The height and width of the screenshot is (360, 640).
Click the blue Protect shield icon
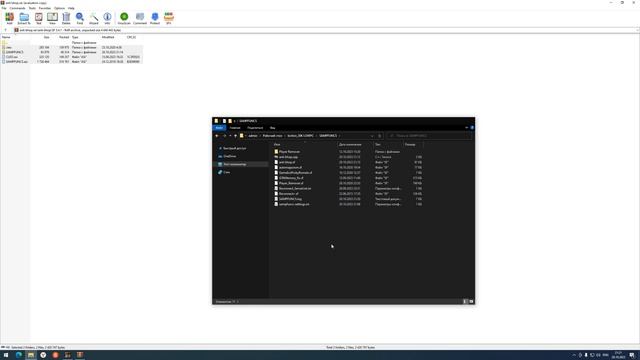tap(155, 18)
